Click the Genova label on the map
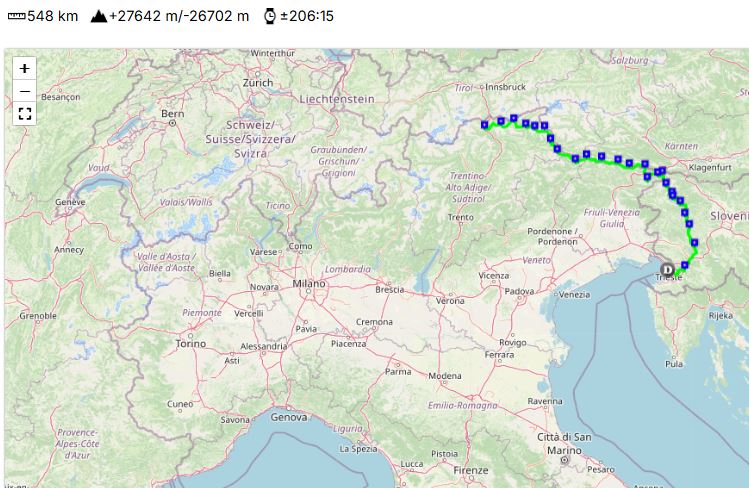 click(290, 417)
